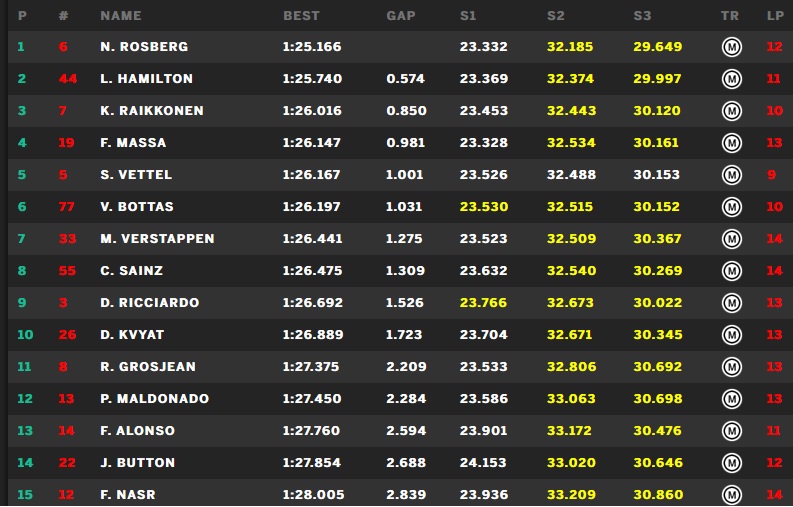Click the tyre compound icon for Massa
The image size is (793, 507).
pos(731,143)
